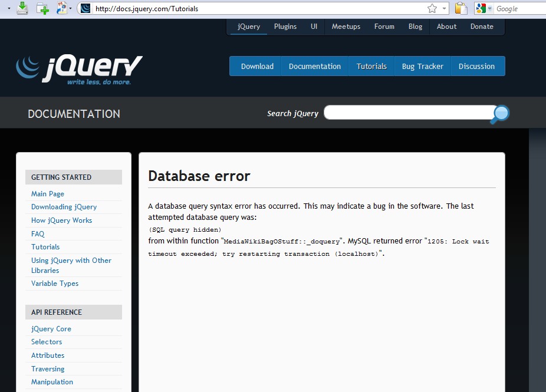Click the bookmark star in address bar
This screenshot has height=392, width=546.
point(432,8)
